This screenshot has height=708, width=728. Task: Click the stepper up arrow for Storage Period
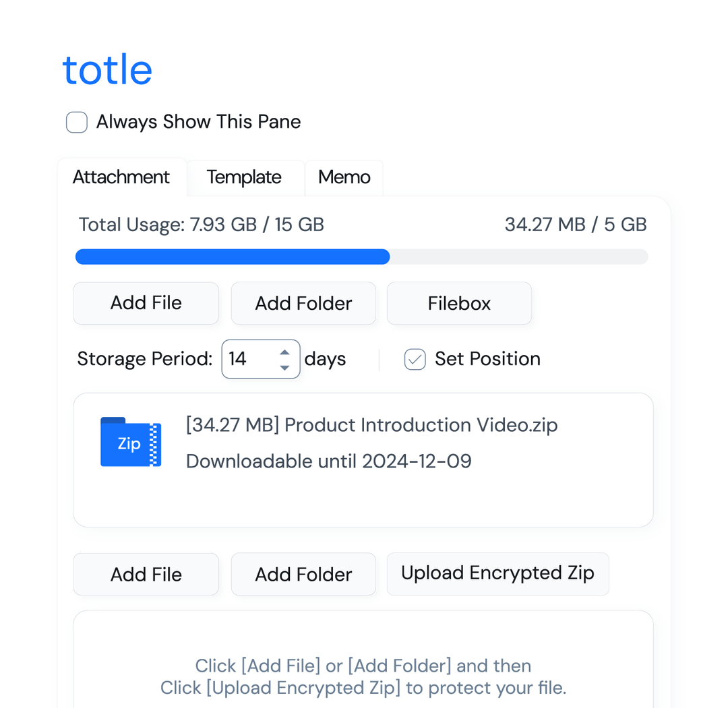(284, 351)
